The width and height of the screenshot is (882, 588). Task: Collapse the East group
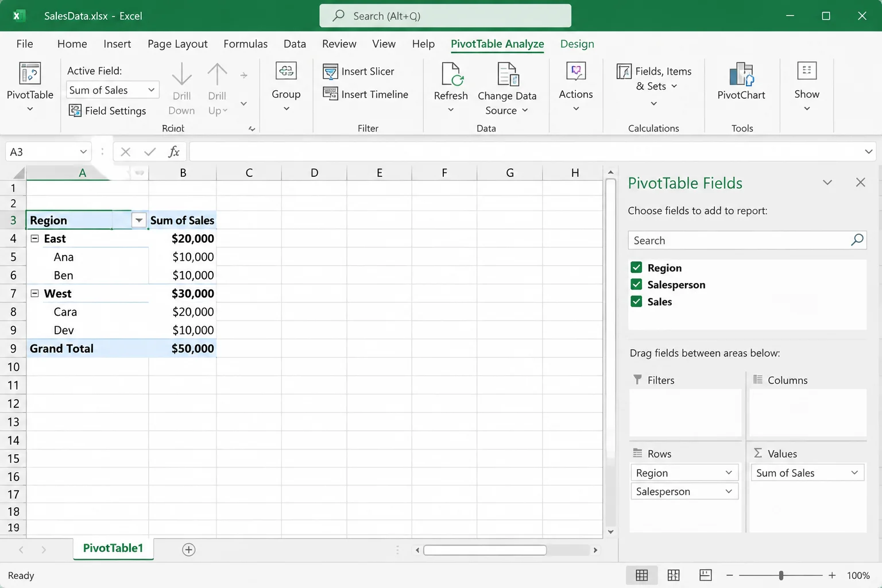tap(34, 238)
